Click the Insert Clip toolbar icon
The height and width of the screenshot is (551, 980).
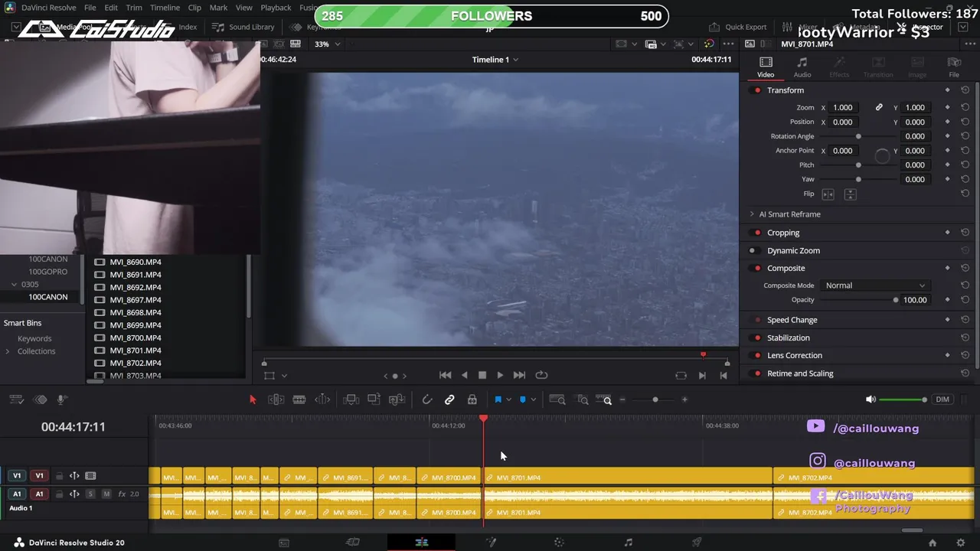tap(351, 399)
